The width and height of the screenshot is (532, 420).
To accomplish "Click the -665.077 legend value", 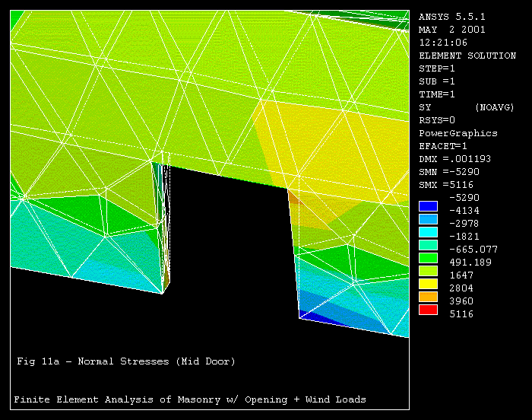I will 473,250.
